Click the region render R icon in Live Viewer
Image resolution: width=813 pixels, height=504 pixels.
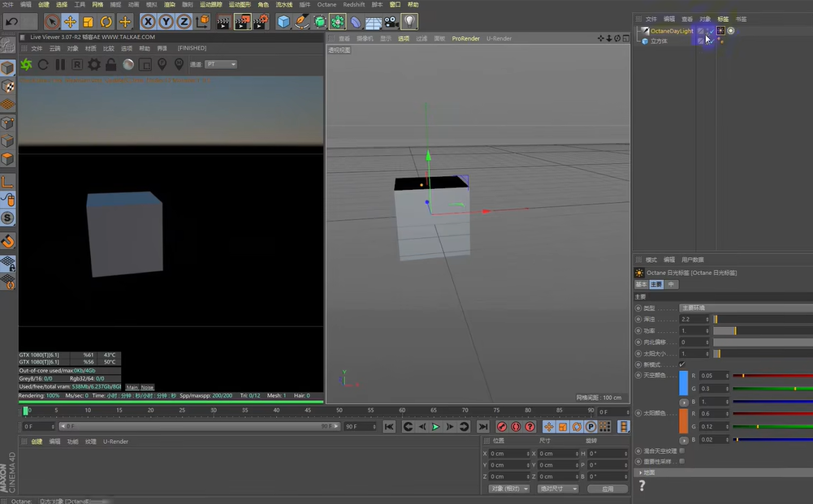coord(76,64)
